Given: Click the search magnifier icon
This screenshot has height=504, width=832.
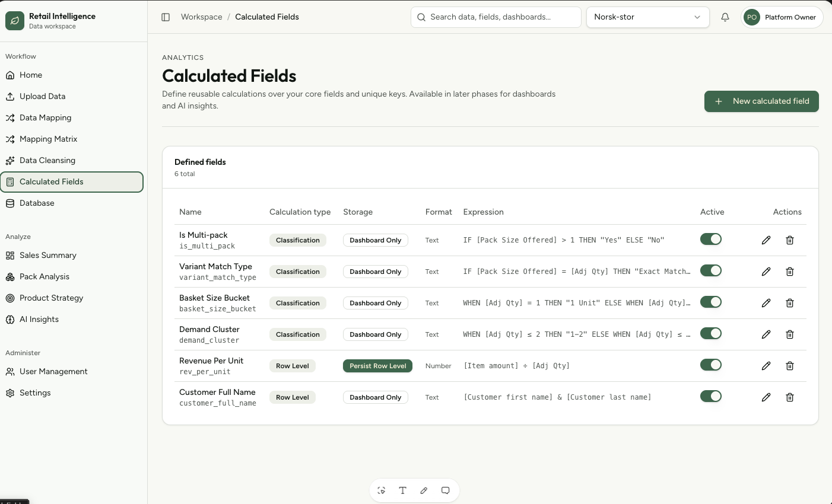Looking at the screenshot, I should [x=421, y=17].
